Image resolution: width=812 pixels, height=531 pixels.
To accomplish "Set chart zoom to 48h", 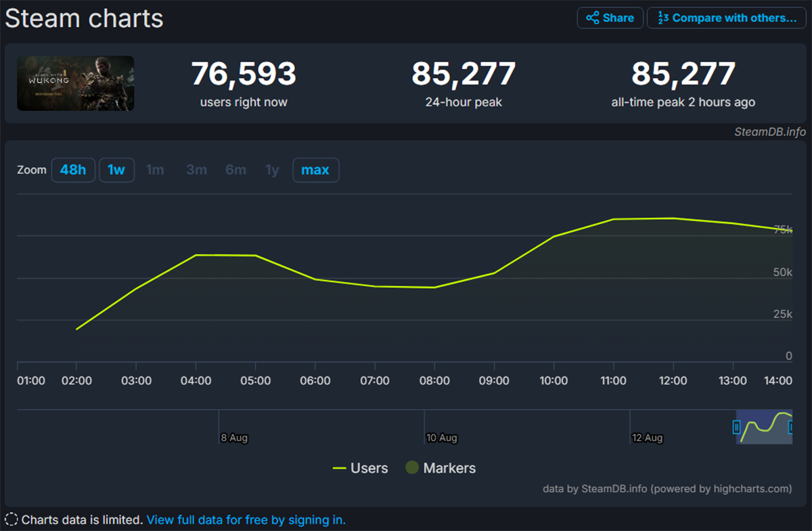I will coord(73,170).
